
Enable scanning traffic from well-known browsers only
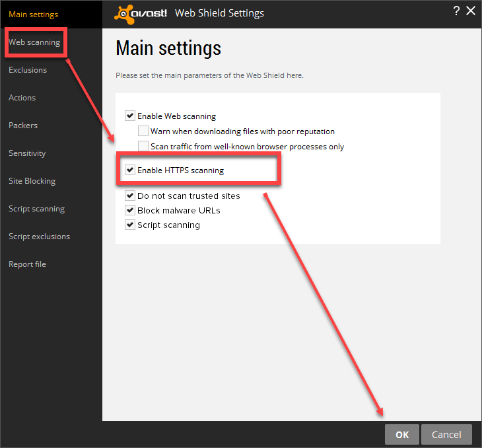pos(143,146)
